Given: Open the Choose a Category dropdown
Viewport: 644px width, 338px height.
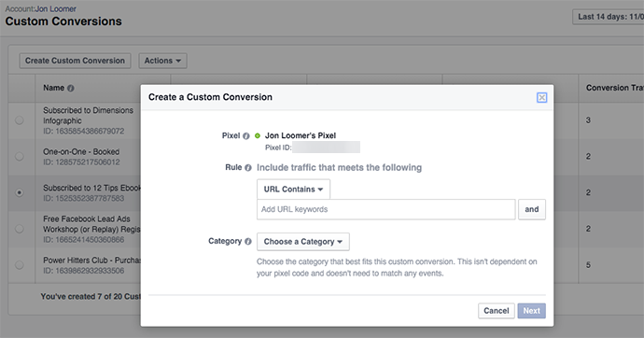Looking at the screenshot, I should (x=303, y=242).
